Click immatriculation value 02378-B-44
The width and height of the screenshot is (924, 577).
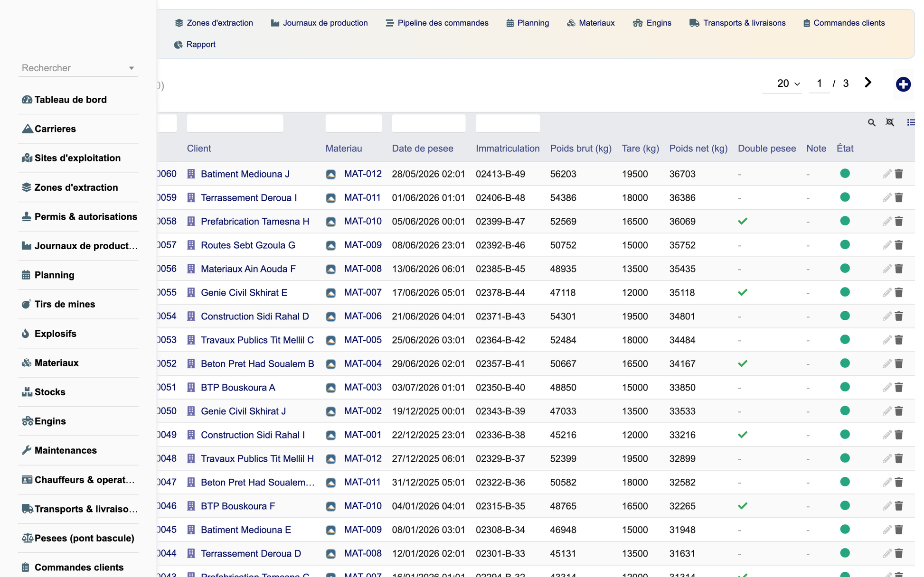click(500, 292)
